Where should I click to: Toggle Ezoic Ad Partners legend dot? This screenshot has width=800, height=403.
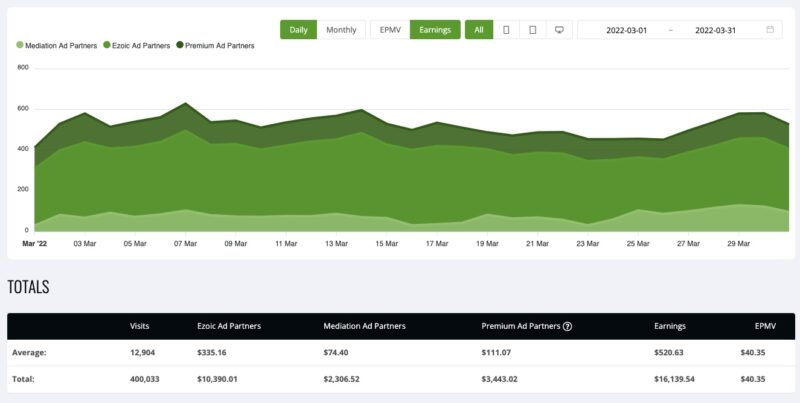(106, 46)
